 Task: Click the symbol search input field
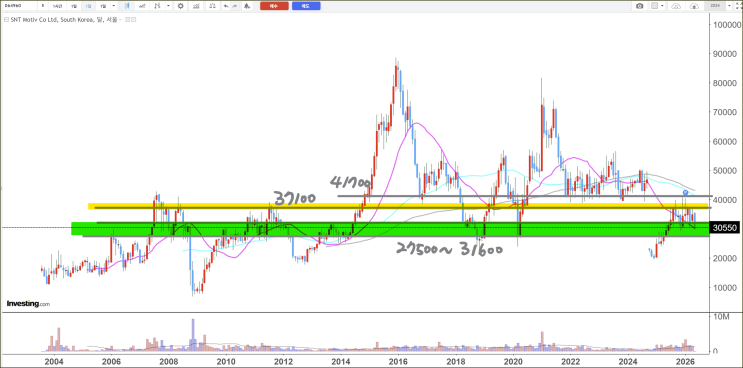pos(19,6)
